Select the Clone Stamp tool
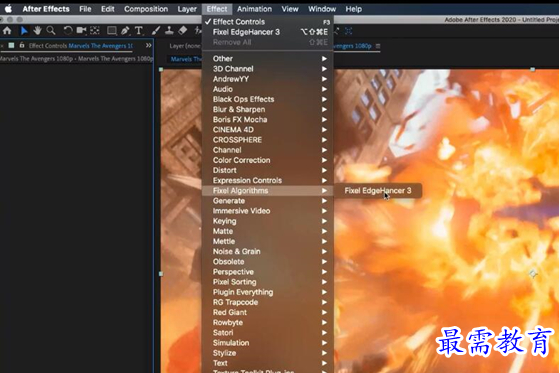The width and height of the screenshot is (560, 373). (169, 31)
